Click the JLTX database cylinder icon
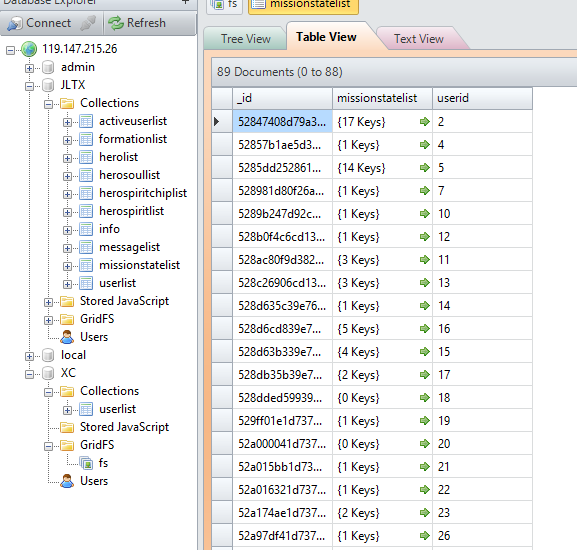This screenshot has height=550, width=577. tap(48, 85)
